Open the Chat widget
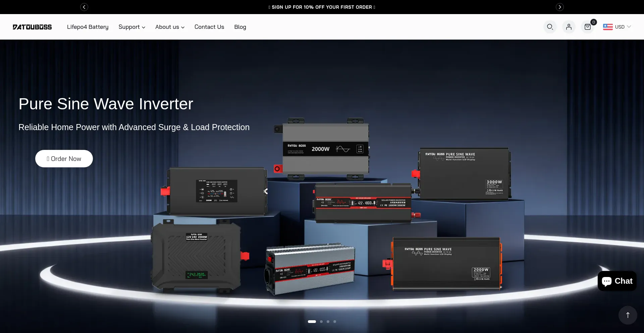This screenshot has height=333, width=644. [x=617, y=281]
